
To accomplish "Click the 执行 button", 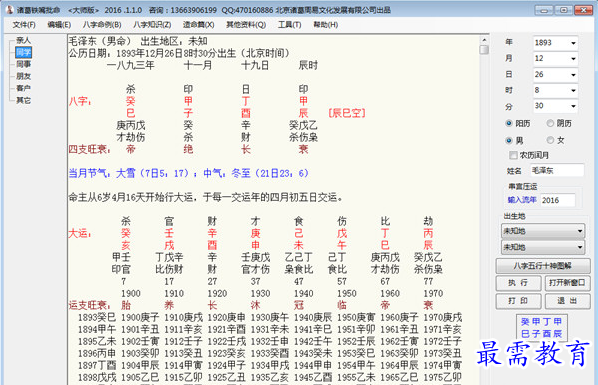I will pyautogui.click(x=518, y=283).
